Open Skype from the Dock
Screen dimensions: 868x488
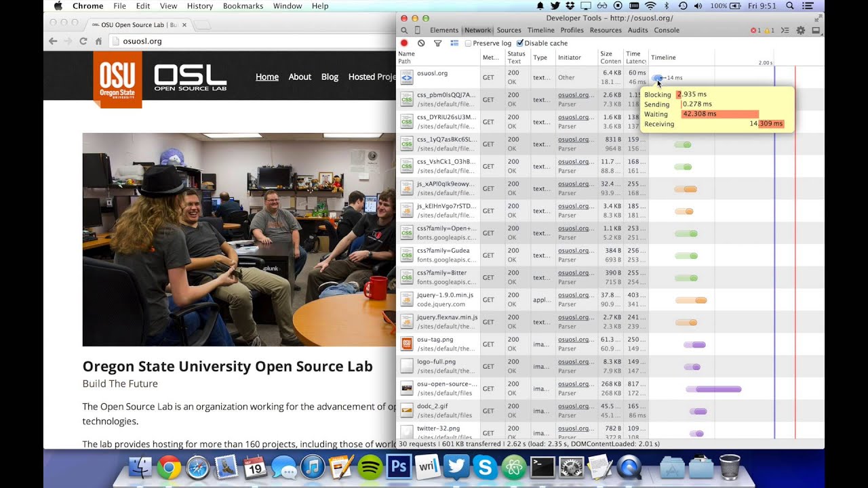click(486, 467)
